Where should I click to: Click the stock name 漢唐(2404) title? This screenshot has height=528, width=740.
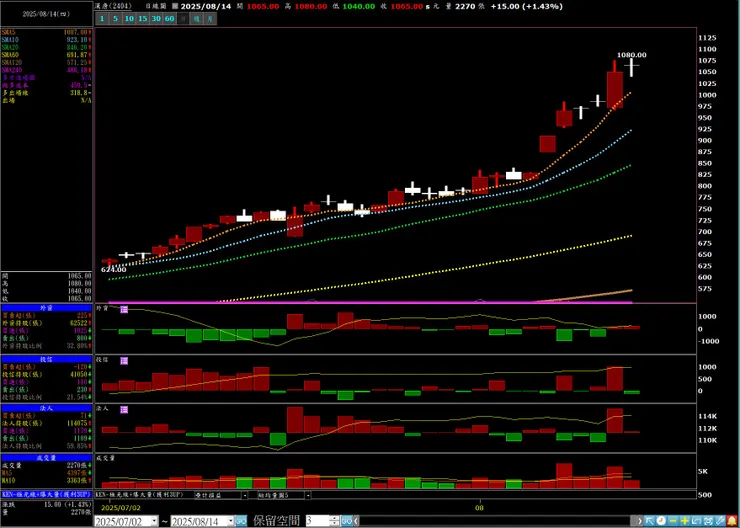tap(114, 7)
